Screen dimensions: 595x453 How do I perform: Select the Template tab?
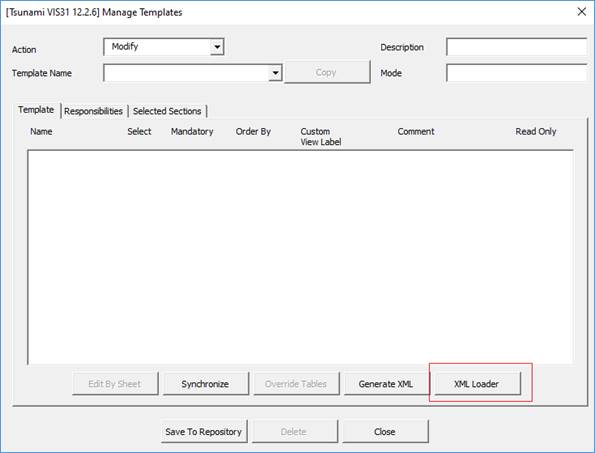click(36, 110)
